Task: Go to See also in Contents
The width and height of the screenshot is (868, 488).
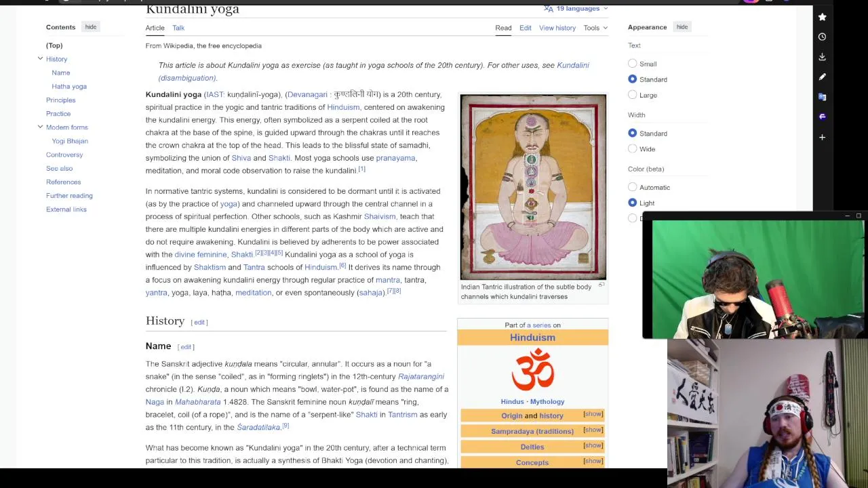Action: tap(60, 168)
